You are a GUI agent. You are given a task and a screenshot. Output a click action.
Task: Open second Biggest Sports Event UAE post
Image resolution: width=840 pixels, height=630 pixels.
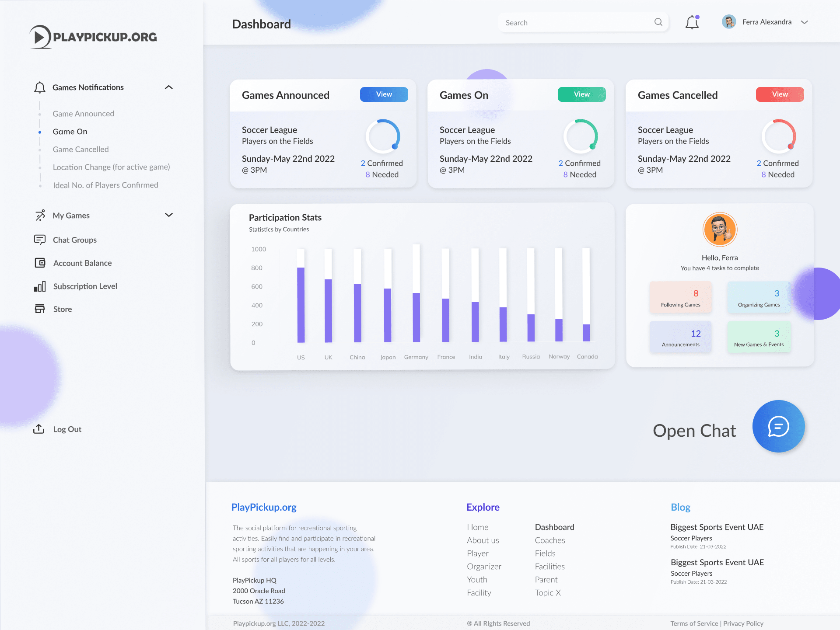pos(717,563)
